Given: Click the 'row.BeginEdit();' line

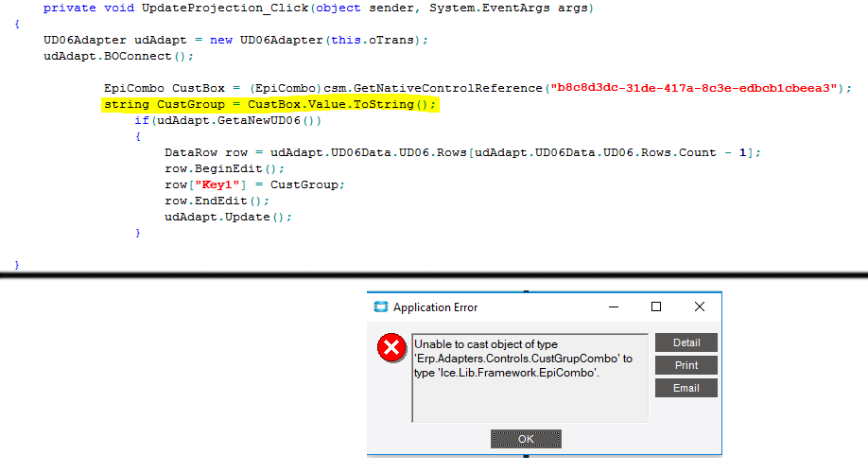Looking at the screenshot, I should pyautogui.click(x=224, y=168).
